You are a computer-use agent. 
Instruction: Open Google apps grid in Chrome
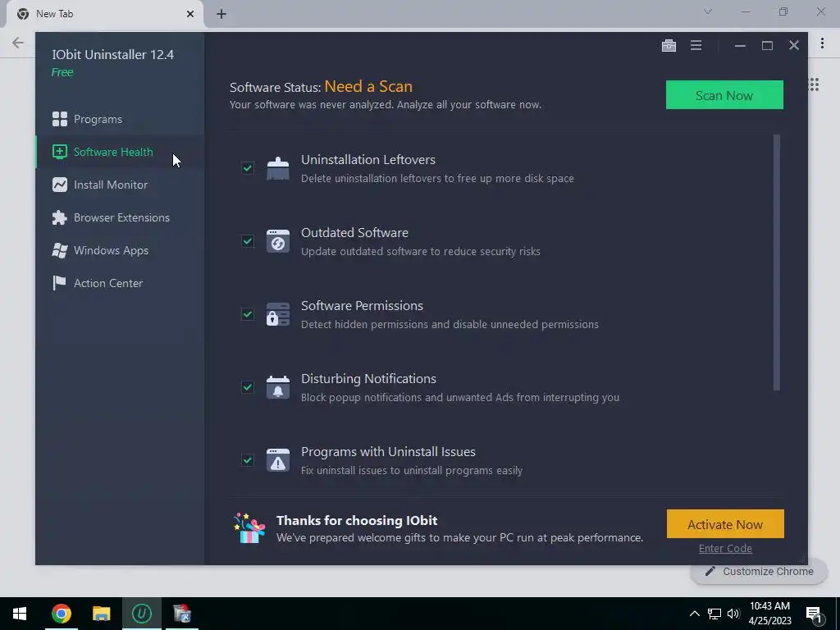814,84
